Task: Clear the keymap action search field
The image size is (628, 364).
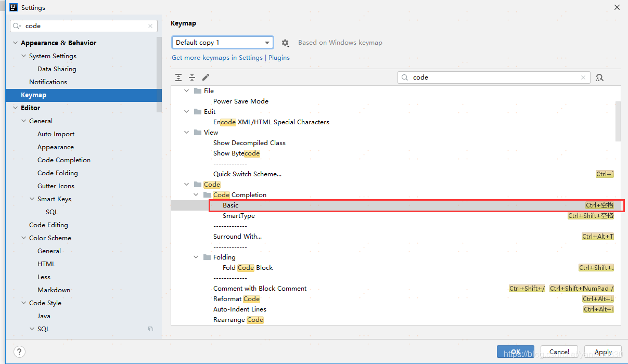Action: coord(583,77)
